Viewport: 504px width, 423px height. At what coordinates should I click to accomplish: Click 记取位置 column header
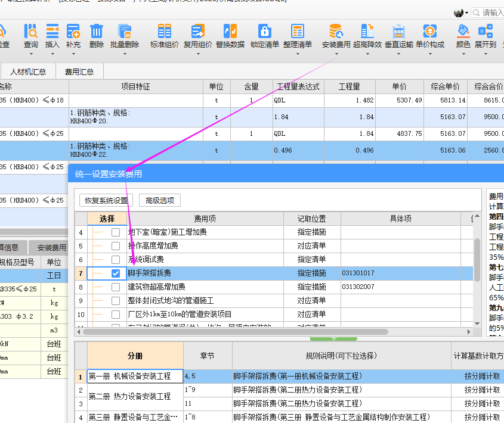pyautogui.click(x=311, y=219)
